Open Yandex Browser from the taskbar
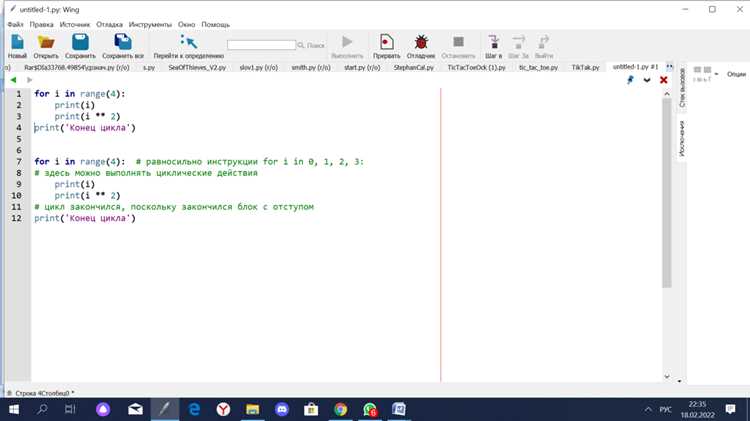 coord(223,410)
